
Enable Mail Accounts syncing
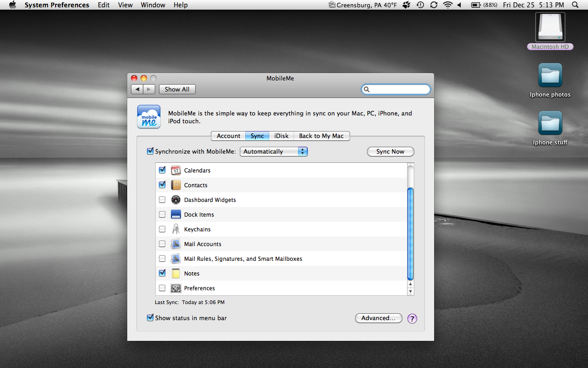click(x=162, y=244)
